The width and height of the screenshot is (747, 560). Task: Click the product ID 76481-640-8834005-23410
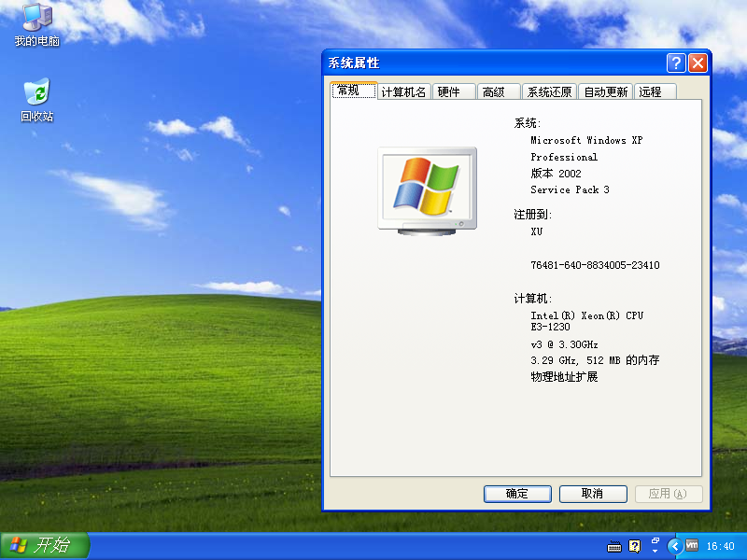click(x=595, y=265)
